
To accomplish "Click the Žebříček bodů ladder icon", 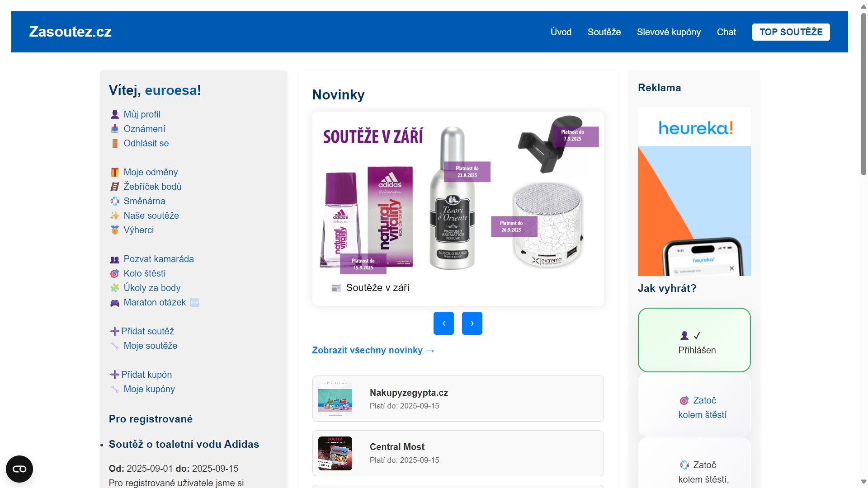I will click(115, 187).
